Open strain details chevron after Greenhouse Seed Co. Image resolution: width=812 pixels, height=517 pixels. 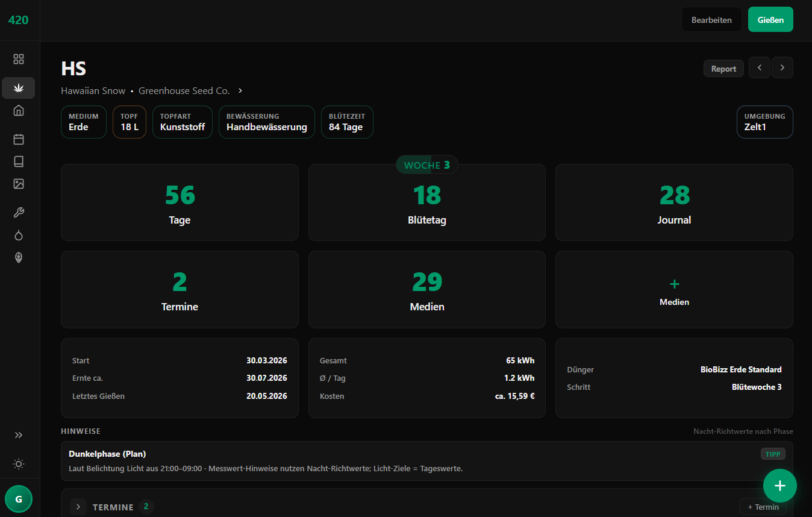[240, 91]
